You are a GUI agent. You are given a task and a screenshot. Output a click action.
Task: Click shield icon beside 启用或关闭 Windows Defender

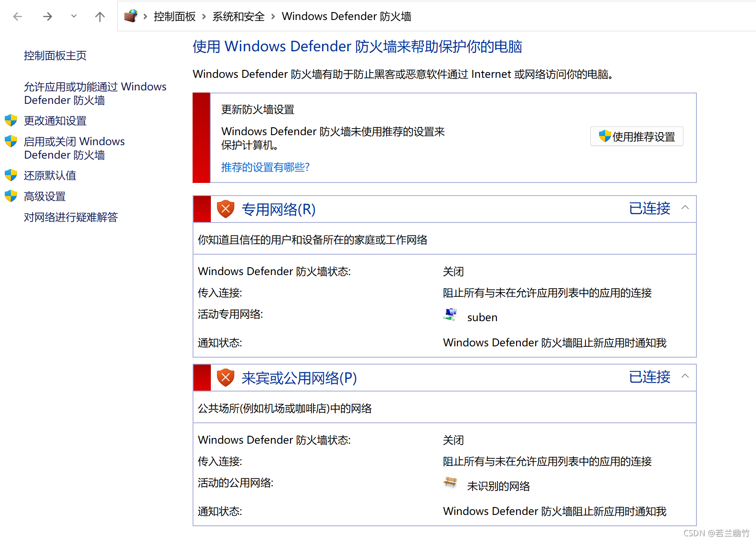tap(11, 141)
